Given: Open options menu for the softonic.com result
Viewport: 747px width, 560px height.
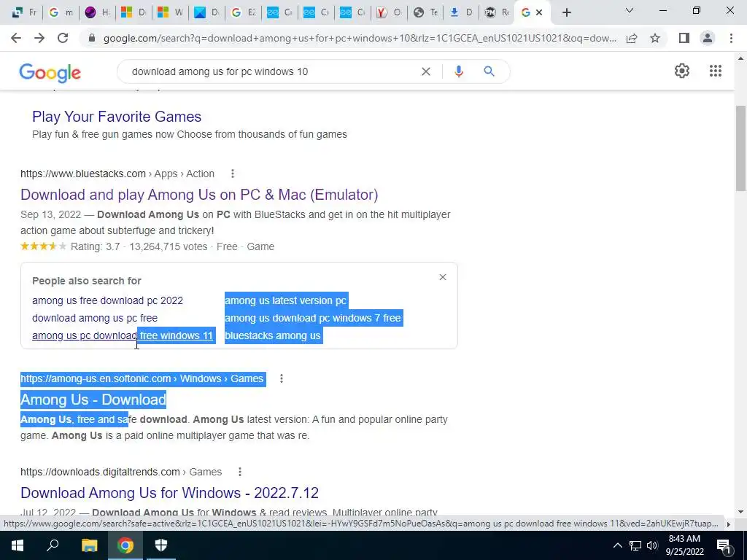Looking at the screenshot, I should (282, 378).
